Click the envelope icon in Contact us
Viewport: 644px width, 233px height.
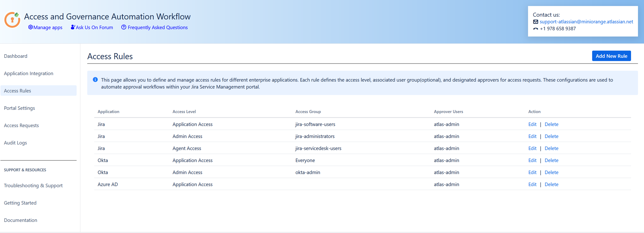coord(536,22)
